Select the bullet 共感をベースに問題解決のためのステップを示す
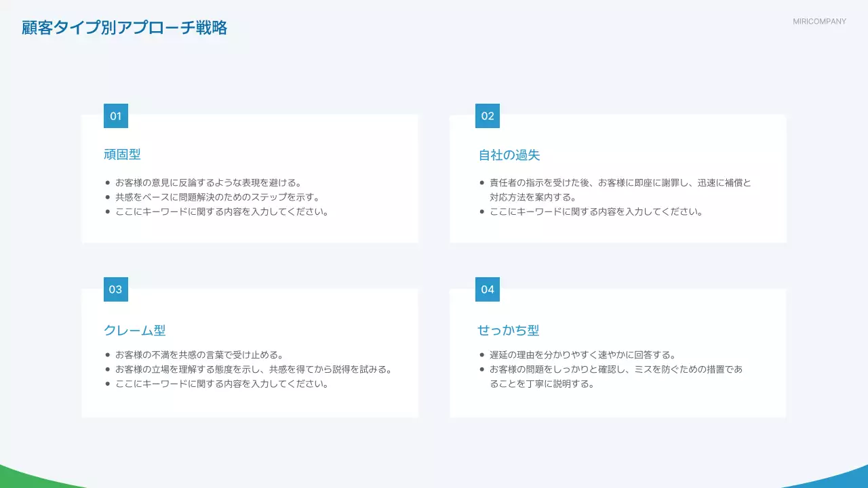The width and height of the screenshot is (868, 488). point(217,197)
